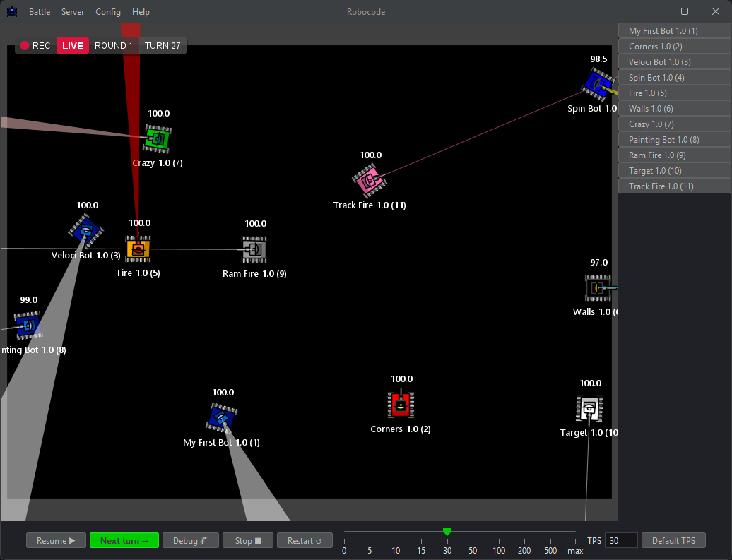Screen dimensions: 732x560
Task: Click the red LIVE badge
Action: point(72,46)
